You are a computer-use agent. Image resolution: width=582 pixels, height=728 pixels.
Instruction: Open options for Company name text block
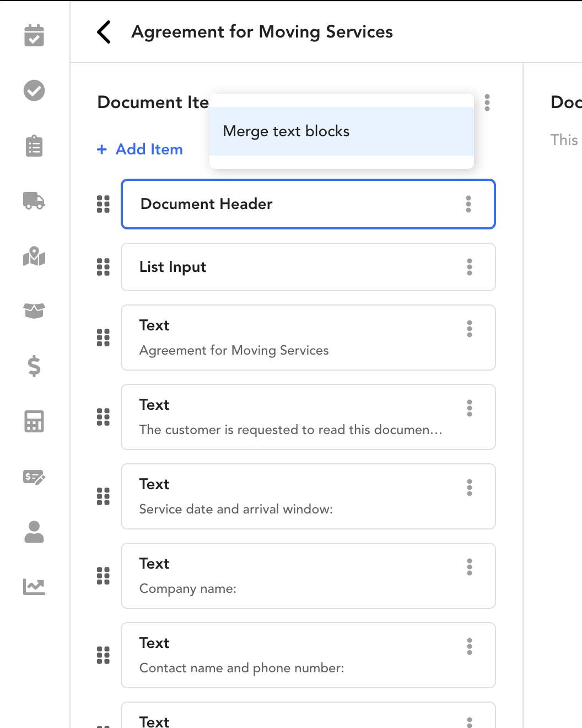pyautogui.click(x=470, y=567)
